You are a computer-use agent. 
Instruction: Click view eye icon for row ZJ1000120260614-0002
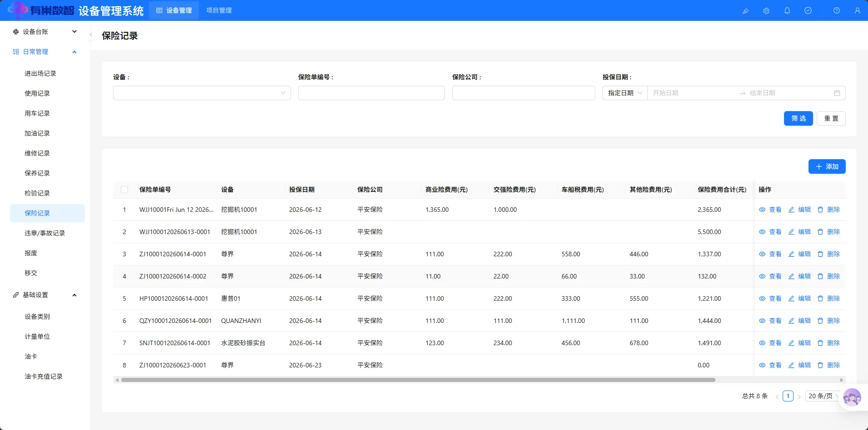tap(762, 276)
